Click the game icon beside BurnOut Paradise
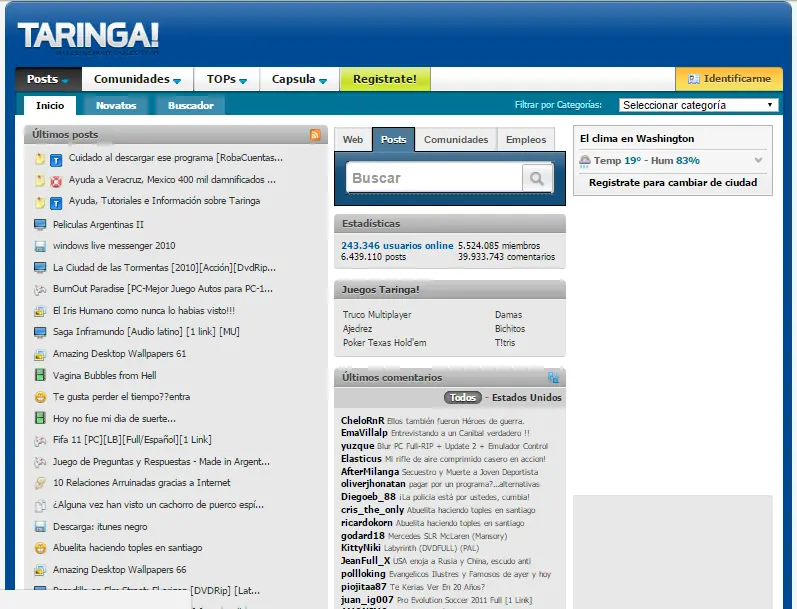Image resolution: width=797 pixels, height=609 pixels. pos(40,290)
